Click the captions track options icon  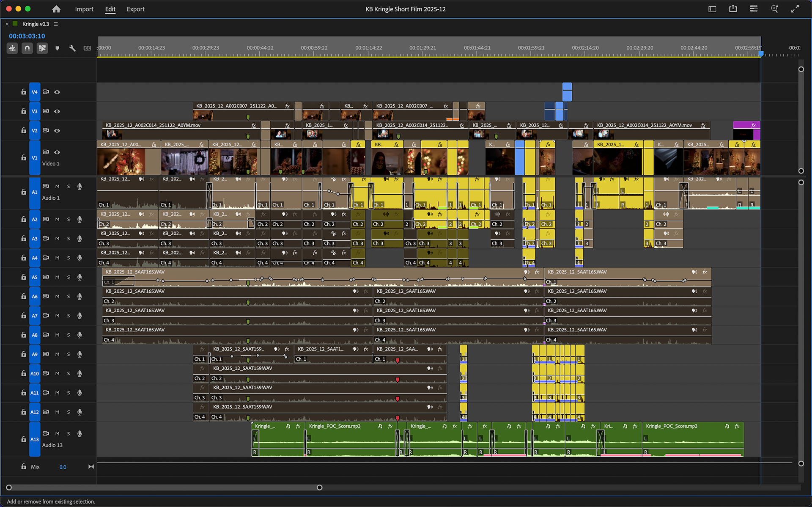click(x=87, y=48)
